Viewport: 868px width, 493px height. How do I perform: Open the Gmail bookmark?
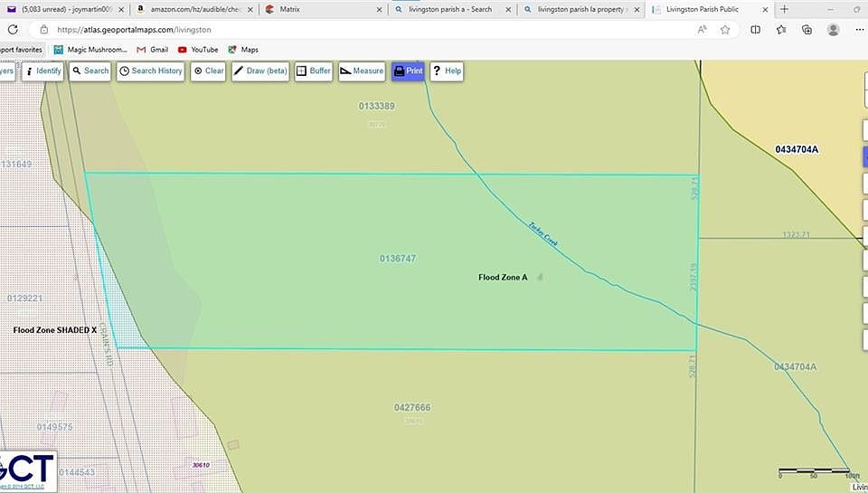click(152, 50)
